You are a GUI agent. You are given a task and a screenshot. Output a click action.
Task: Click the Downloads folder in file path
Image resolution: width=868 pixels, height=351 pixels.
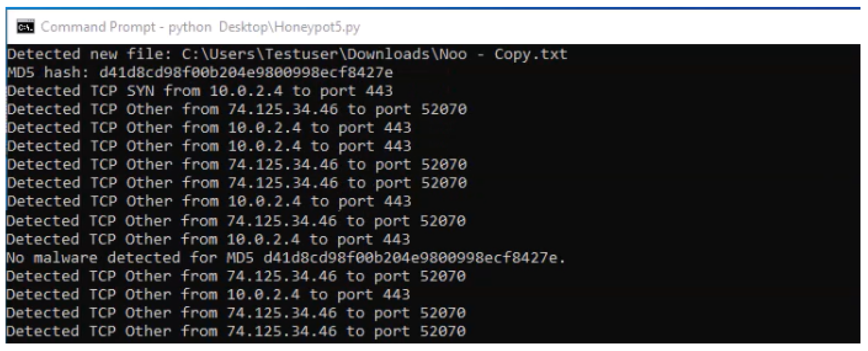coord(388,54)
